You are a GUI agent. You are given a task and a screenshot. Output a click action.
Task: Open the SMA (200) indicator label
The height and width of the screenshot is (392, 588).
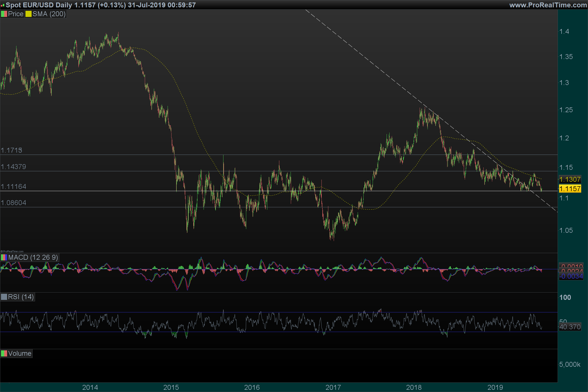pyautogui.click(x=49, y=14)
